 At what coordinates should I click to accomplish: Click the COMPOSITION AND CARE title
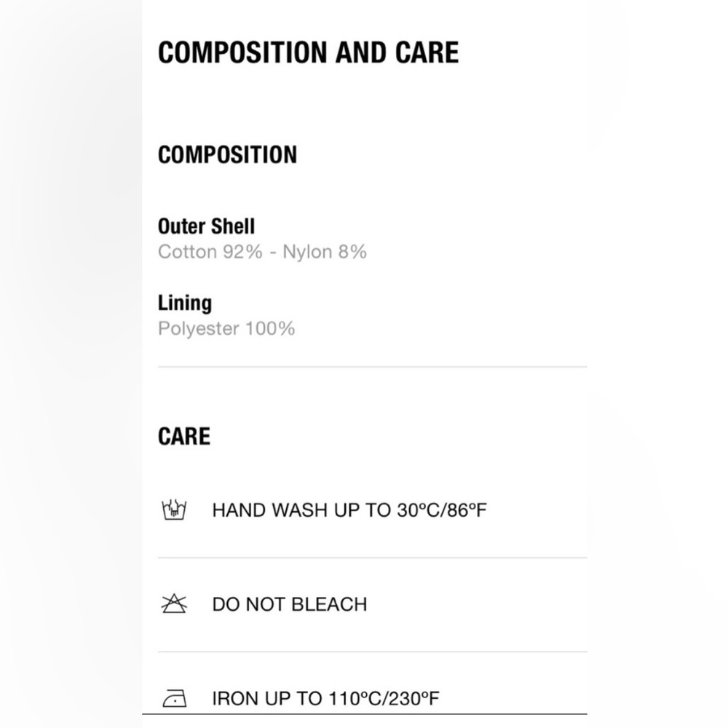tap(308, 52)
